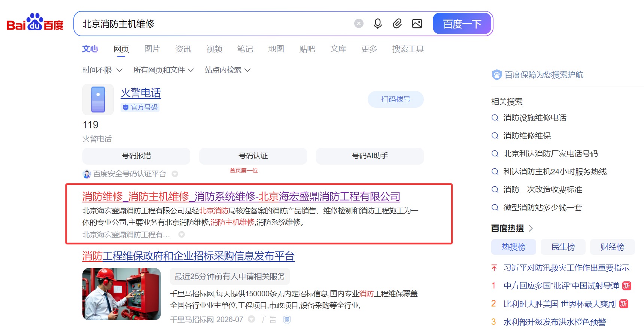Image resolution: width=644 pixels, height=333 pixels.
Task: Expand the arrow after 百度安全号码认证平台
Action: point(175,174)
